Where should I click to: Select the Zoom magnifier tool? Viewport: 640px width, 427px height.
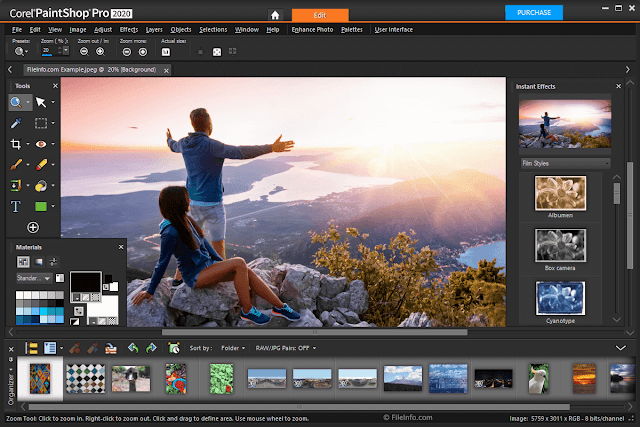17,102
